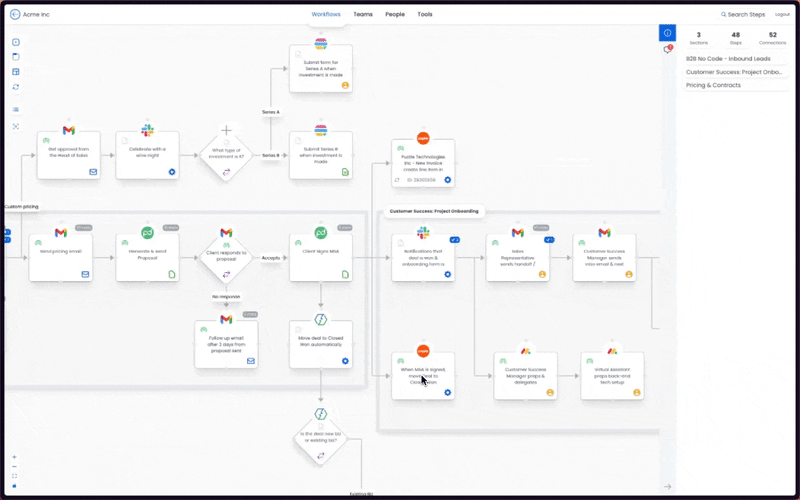Click the Series A connection label
The image size is (800, 500).
point(271,112)
